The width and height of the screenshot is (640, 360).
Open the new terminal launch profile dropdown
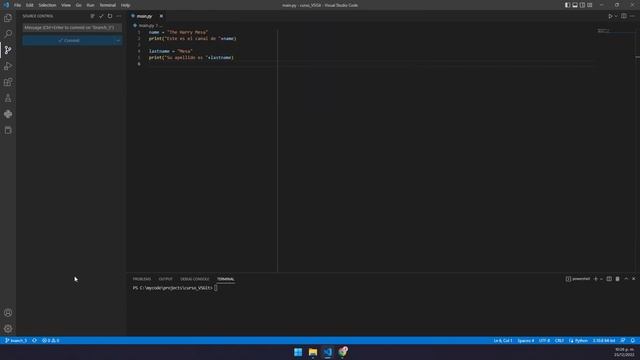coord(601,279)
